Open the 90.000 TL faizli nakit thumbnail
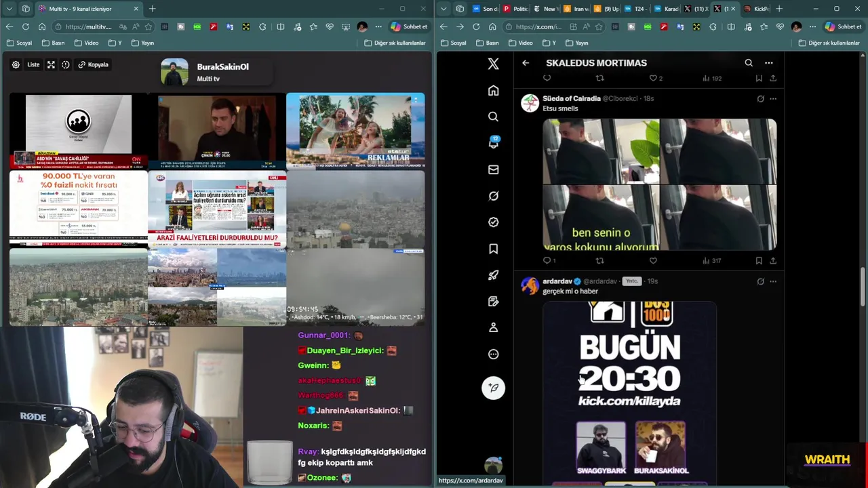This screenshot has width=868, height=488. 79,207
